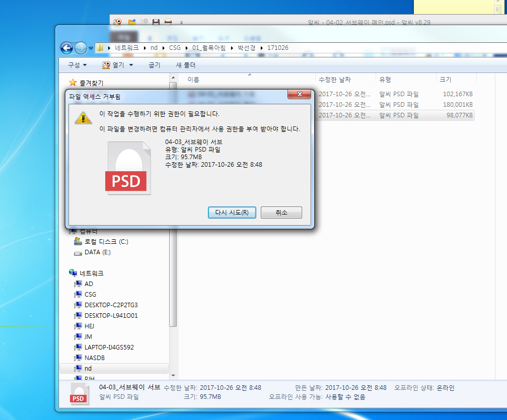
Task: Click the computer icon beside AD
Action: [78, 284]
